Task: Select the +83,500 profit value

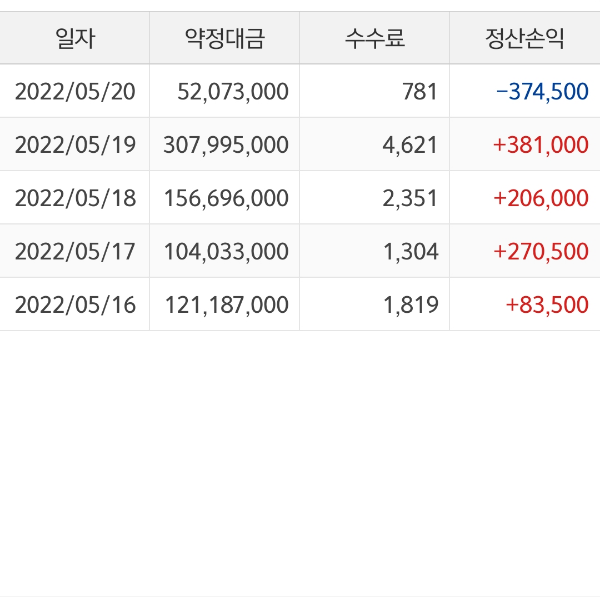Action: (547, 304)
